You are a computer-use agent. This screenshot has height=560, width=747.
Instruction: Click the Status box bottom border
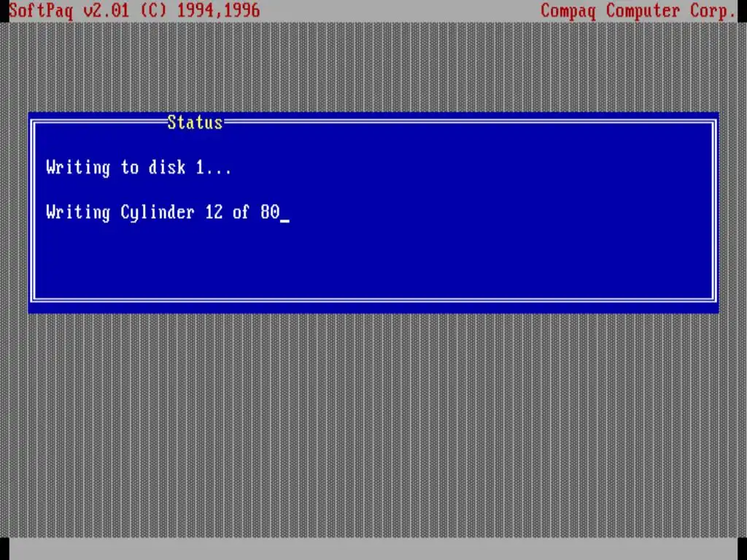[x=373, y=300]
